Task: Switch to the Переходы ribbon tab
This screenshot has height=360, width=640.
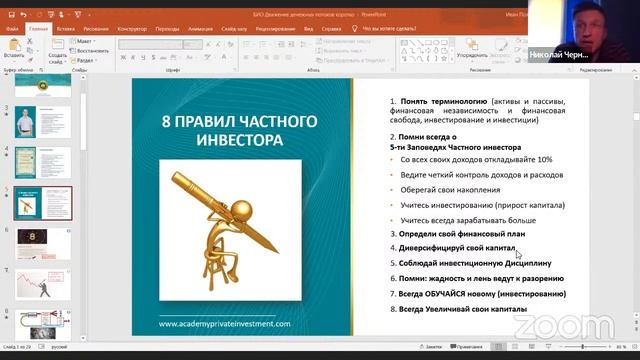Action: point(167,29)
